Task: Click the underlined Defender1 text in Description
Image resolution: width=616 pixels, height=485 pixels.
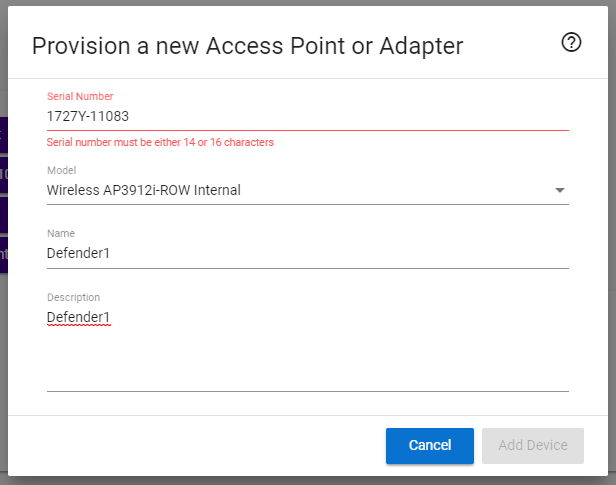Action: pos(78,317)
